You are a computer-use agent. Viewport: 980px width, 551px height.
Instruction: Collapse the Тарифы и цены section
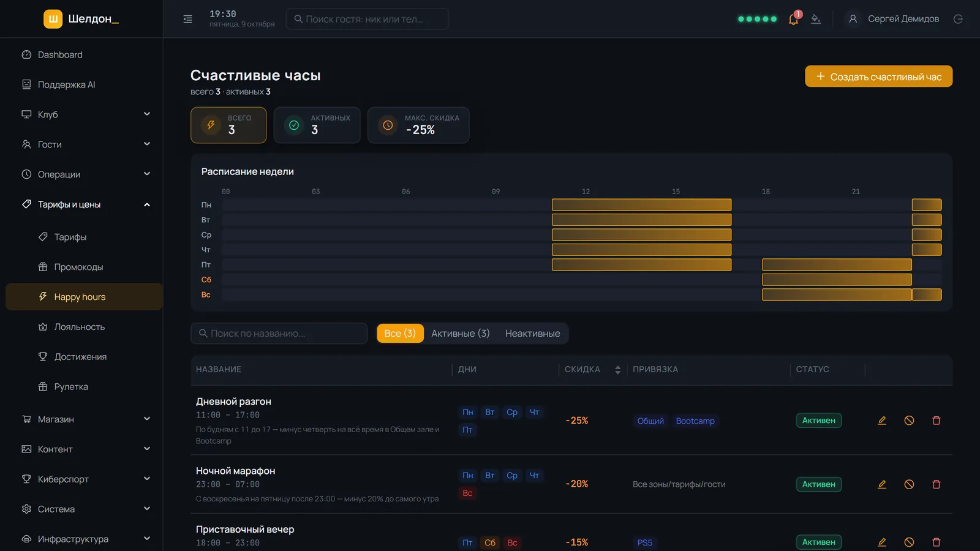coord(85,204)
